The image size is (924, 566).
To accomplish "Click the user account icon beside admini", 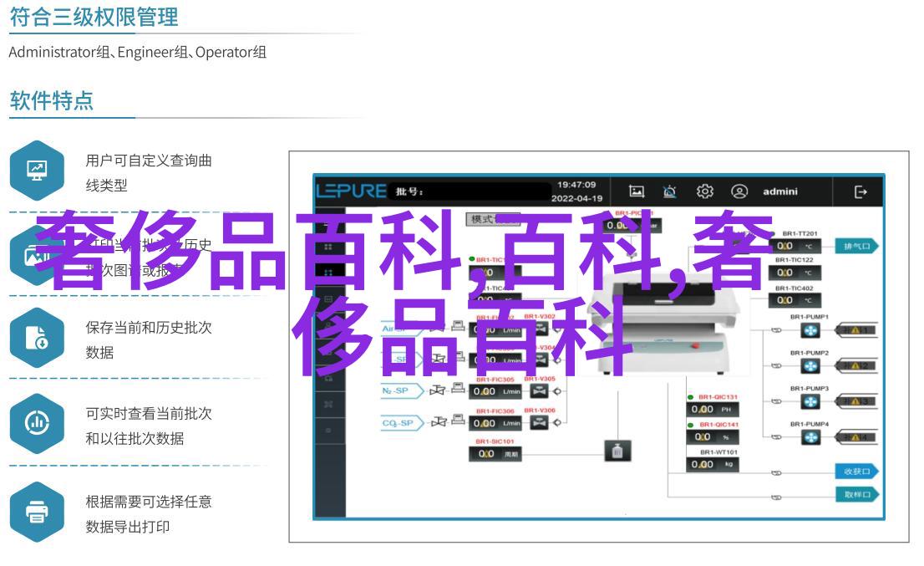I will click(739, 191).
